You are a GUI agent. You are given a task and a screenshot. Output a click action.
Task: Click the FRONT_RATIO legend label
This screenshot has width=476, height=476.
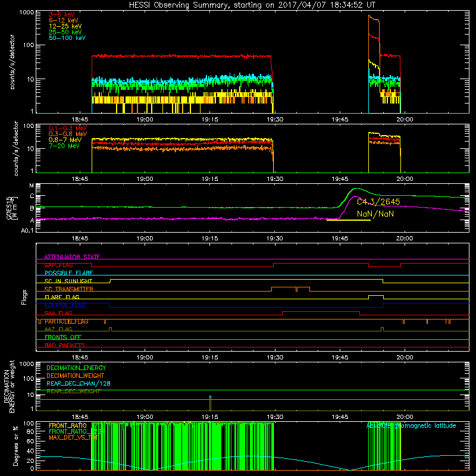point(68,425)
